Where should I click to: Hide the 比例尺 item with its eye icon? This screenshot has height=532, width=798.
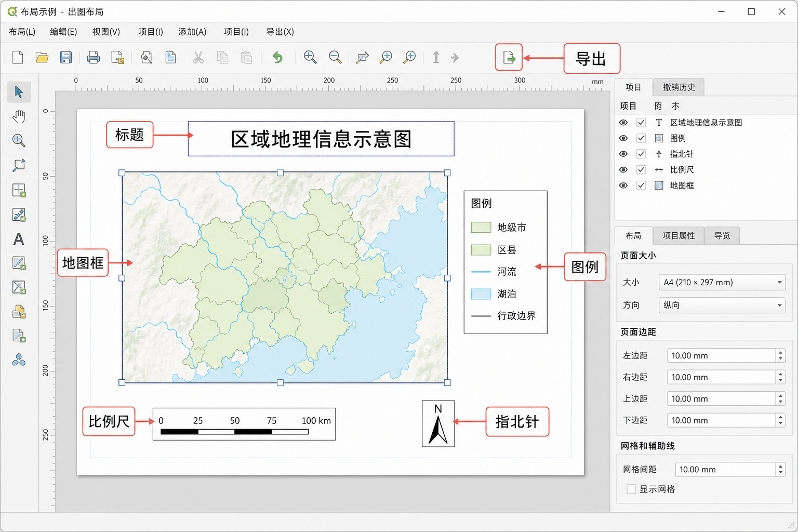coord(623,169)
